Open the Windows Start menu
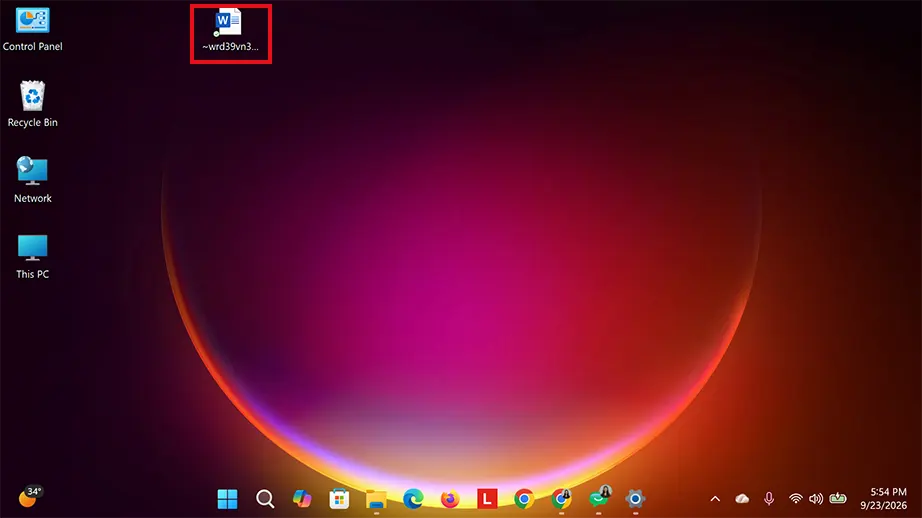 pos(228,499)
